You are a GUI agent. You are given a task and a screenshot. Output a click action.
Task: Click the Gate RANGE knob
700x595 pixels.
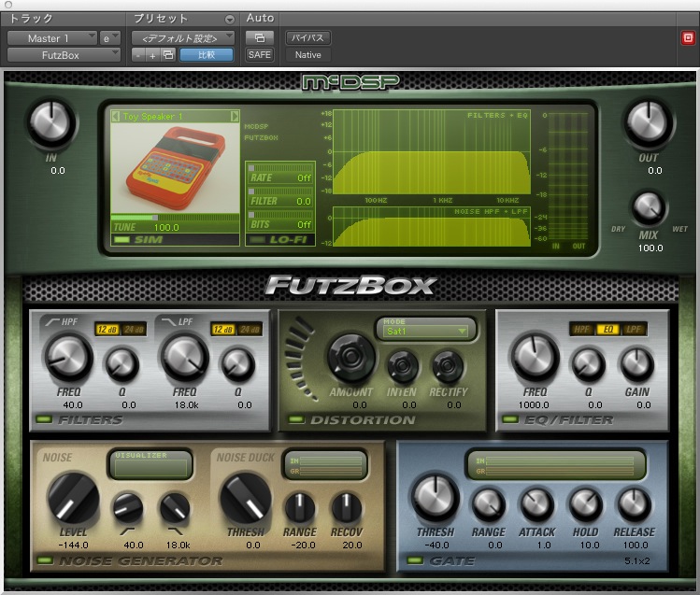[x=489, y=505]
